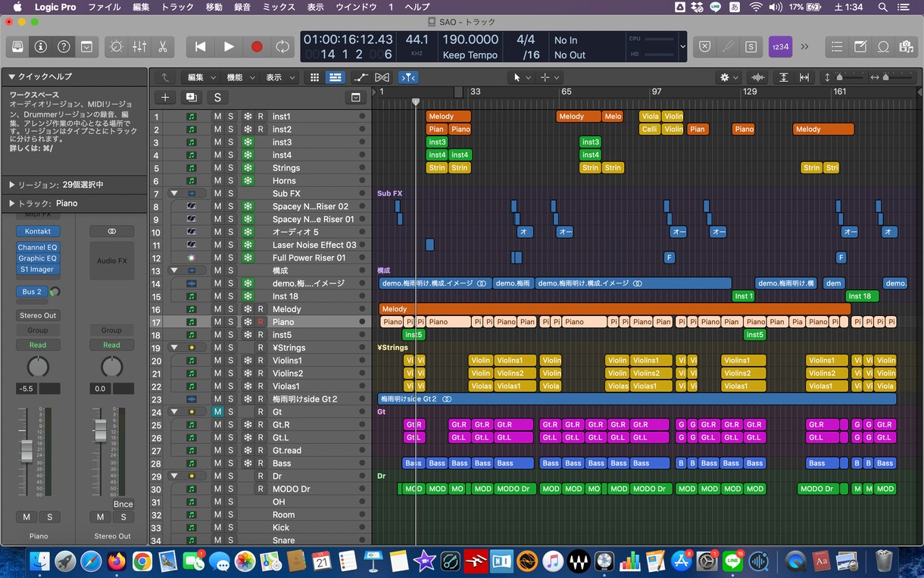The width and height of the screenshot is (924, 578).
Task: Open the ウインドウ menu
Action: tap(356, 7)
